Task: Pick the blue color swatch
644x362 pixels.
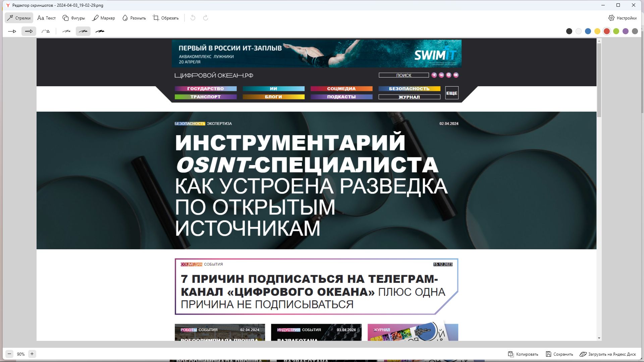Action: (x=588, y=31)
